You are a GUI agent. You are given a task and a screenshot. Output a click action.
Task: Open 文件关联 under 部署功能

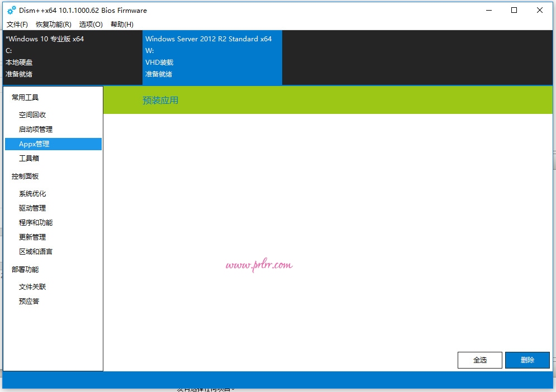32,286
